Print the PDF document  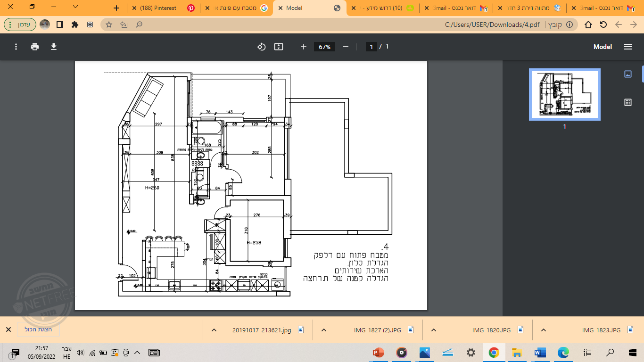pyautogui.click(x=35, y=47)
